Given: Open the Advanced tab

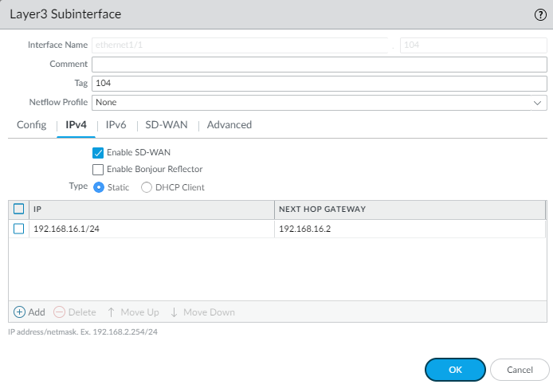Looking at the screenshot, I should (x=229, y=125).
